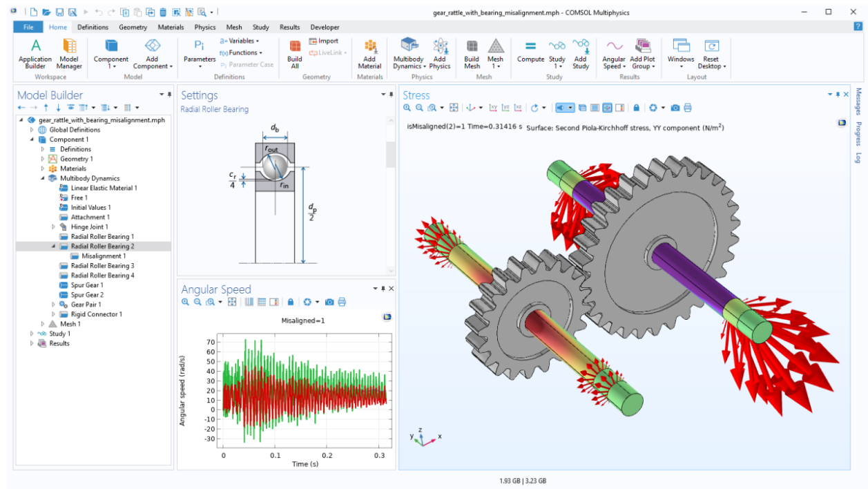
Task: Open the File menu
Action: [x=28, y=27]
